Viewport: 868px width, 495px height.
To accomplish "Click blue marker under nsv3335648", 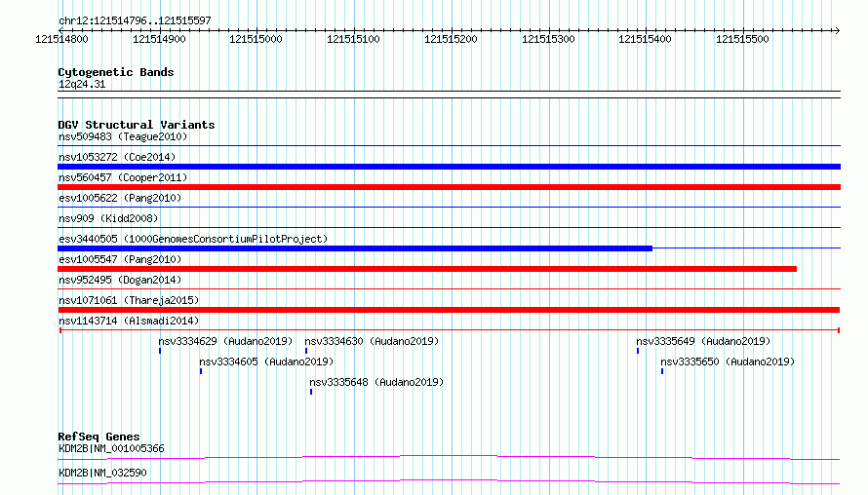I will click(311, 392).
